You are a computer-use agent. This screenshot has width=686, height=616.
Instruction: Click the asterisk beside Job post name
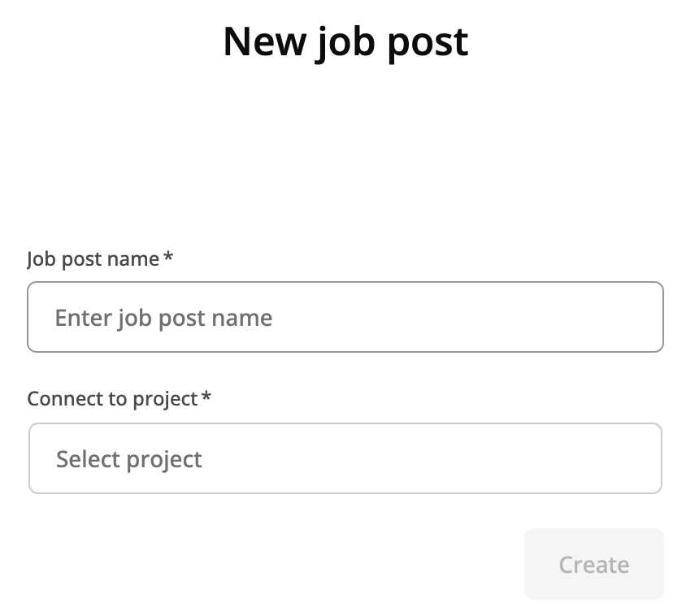(x=168, y=257)
